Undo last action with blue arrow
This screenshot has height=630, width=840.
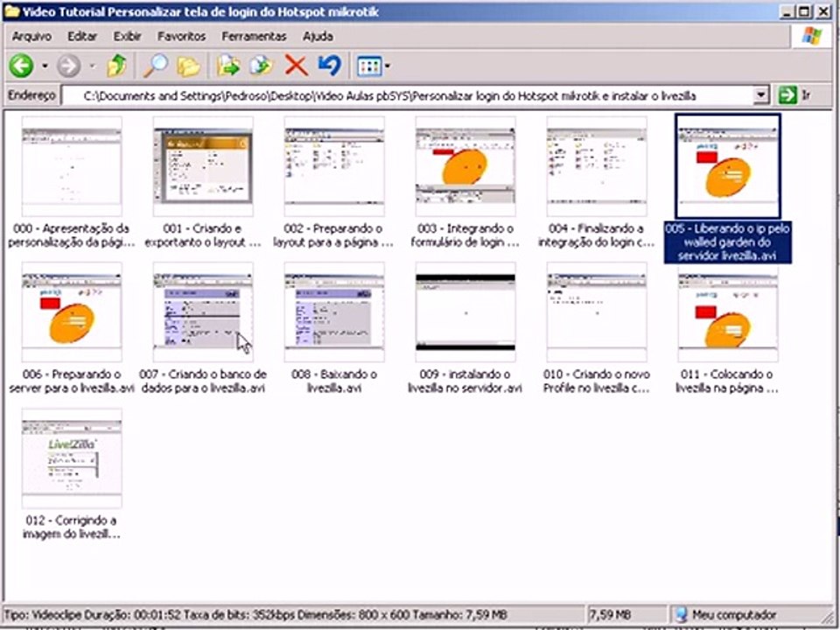pos(330,66)
